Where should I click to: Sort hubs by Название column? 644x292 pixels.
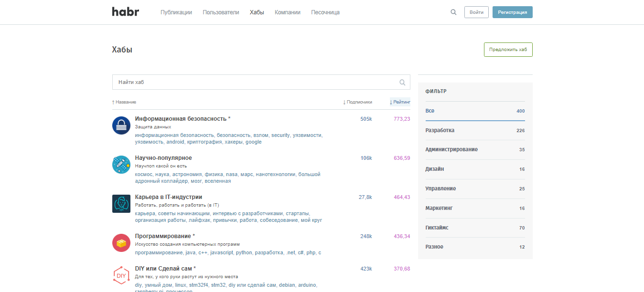125,102
